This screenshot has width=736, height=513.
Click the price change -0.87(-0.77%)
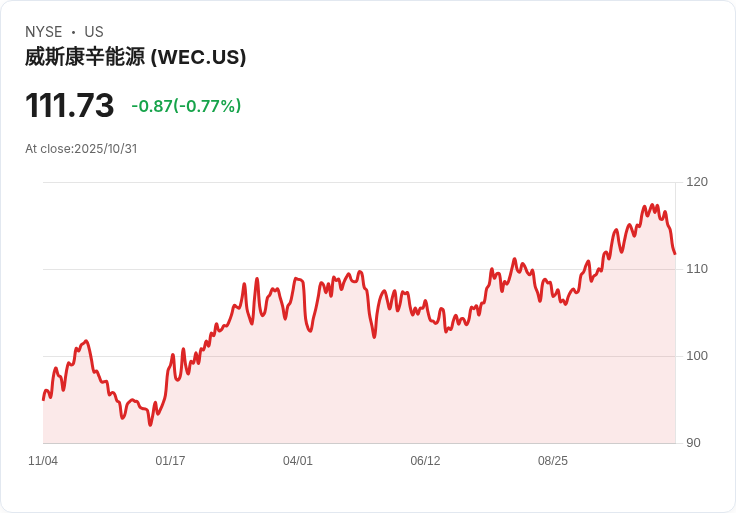(186, 106)
